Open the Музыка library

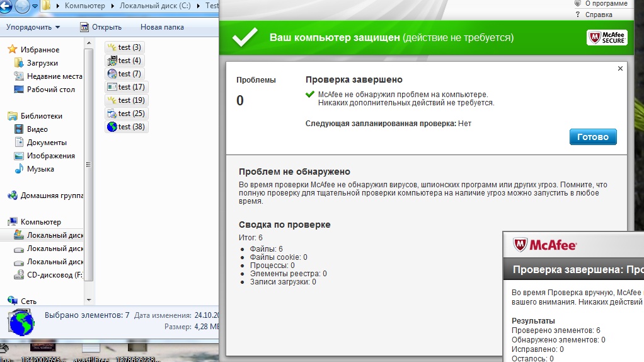40,169
